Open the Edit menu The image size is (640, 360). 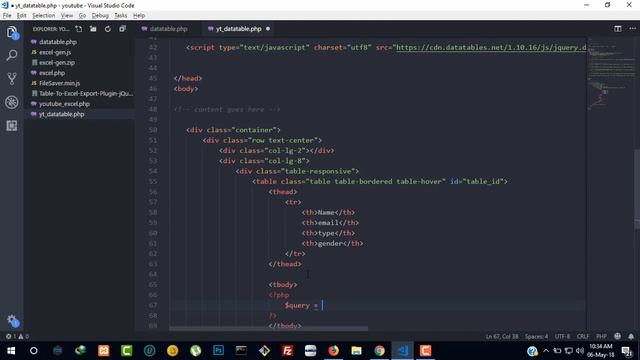click(21, 16)
